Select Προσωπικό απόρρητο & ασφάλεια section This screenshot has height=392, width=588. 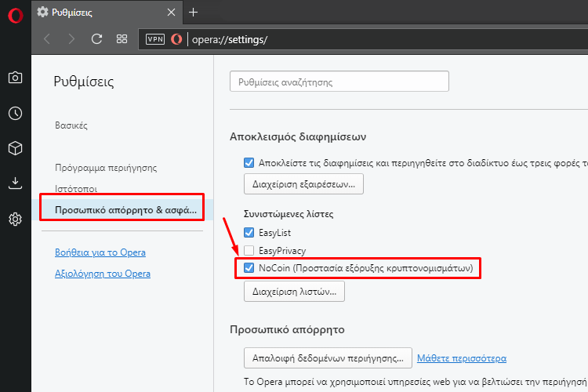point(126,209)
